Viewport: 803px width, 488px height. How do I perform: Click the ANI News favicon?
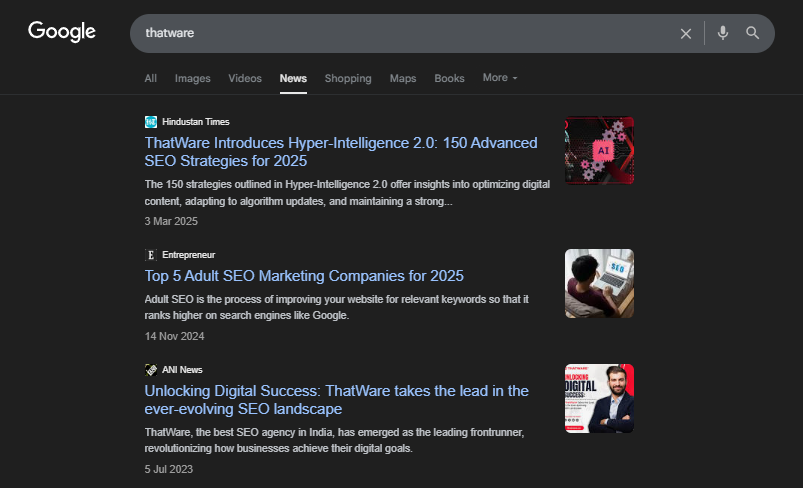click(x=151, y=370)
